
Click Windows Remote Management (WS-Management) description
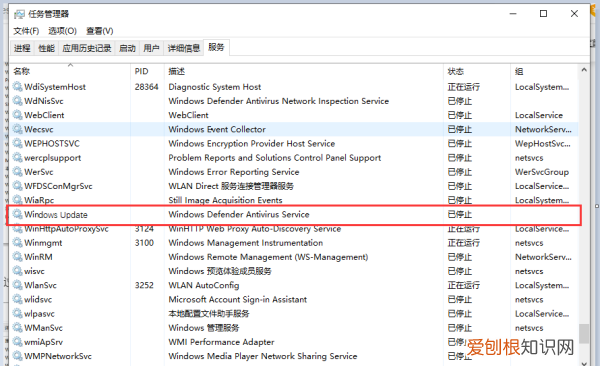click(268, 257)
